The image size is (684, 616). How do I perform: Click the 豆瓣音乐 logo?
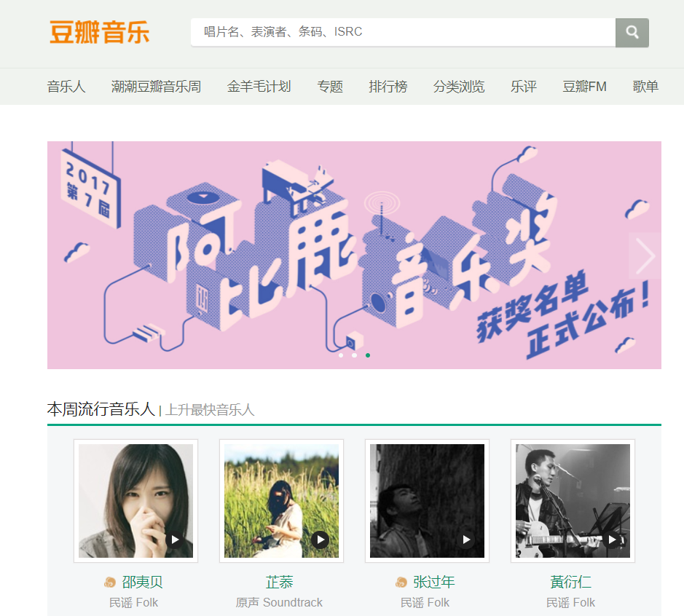point(100,32)
